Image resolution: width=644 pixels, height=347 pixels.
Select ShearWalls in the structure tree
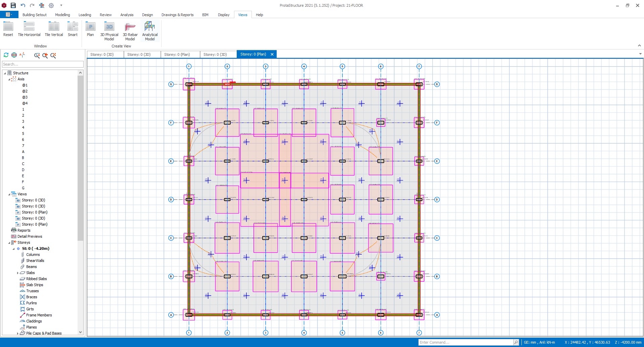pyautogui.click(x=35, y=261)
